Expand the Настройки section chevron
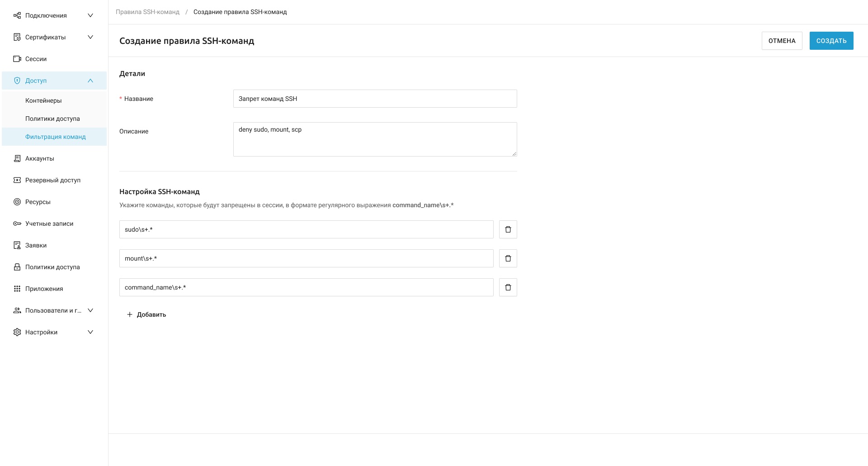The width and height of the screenshot is (868, 466). 90,332
